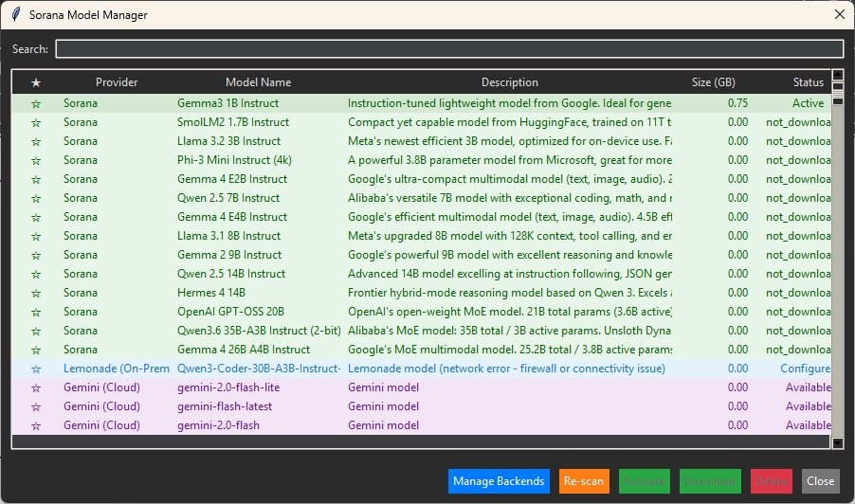The width and height of the screenshot is (855, 504).
Task: Click Qwen 2.5 7B Instruct description text
Action: 510,198
